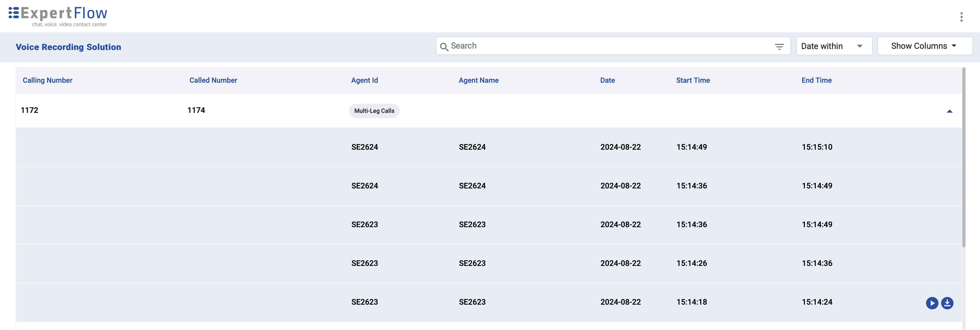This screenshot has height=330, width=980.
Task: Click the Called Number column header
Action: point(213,80)
